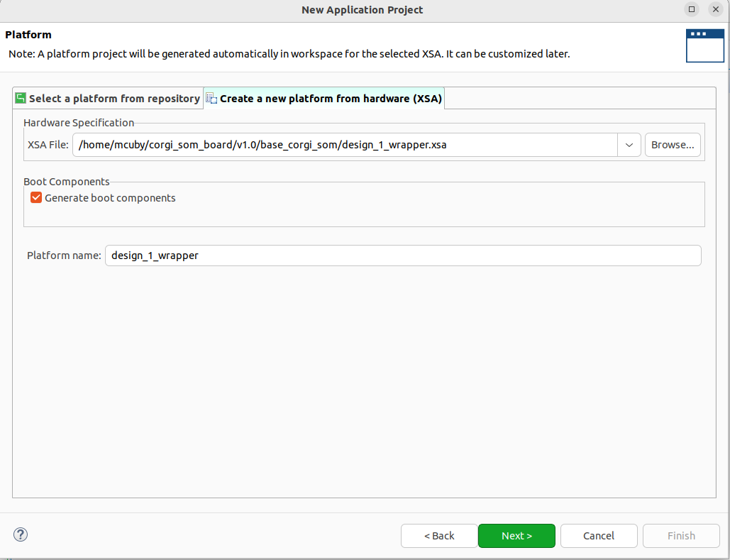This screenshot has width=730, height=560.
Task: Open the Browse... file chooser
Action: click(673, 145)
